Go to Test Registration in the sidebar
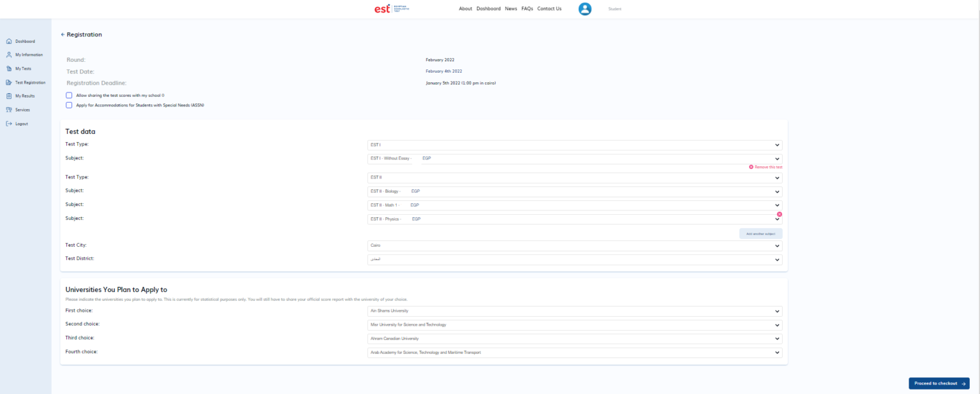The image size is (980, 394). coord(29,82)
